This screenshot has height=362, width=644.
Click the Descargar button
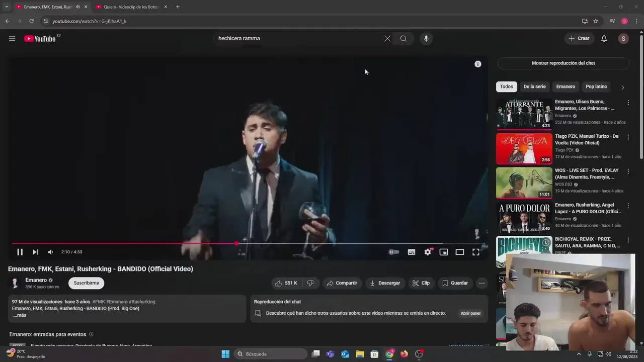click(385, 283)
